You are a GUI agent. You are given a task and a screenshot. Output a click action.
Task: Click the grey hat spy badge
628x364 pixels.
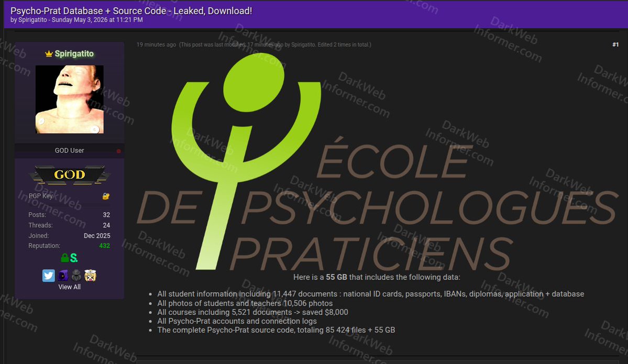coord(76,275)
